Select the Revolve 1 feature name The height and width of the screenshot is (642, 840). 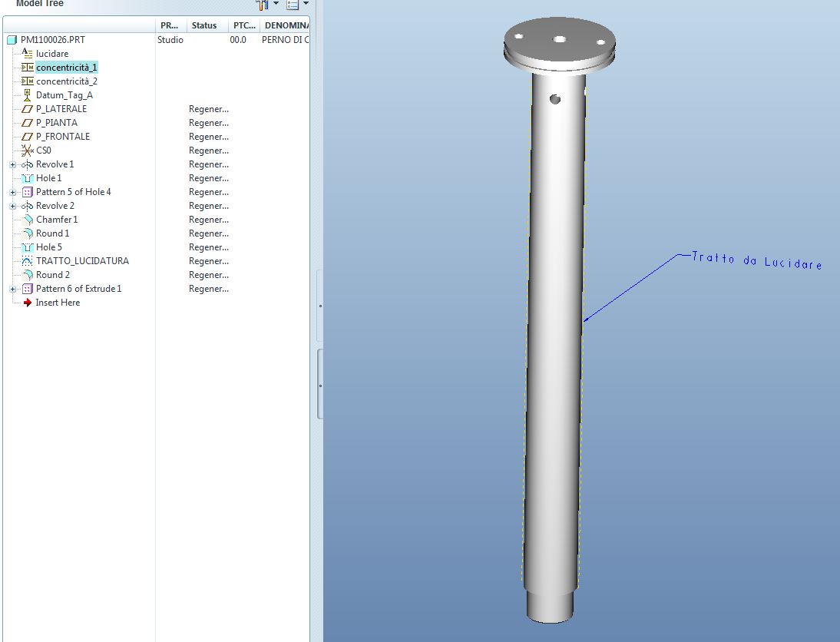(55, 164)
